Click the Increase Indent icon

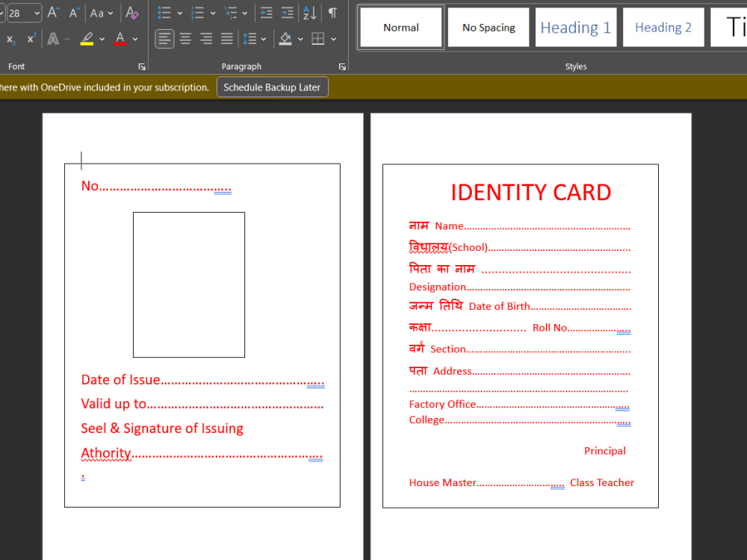pos(288,13)
